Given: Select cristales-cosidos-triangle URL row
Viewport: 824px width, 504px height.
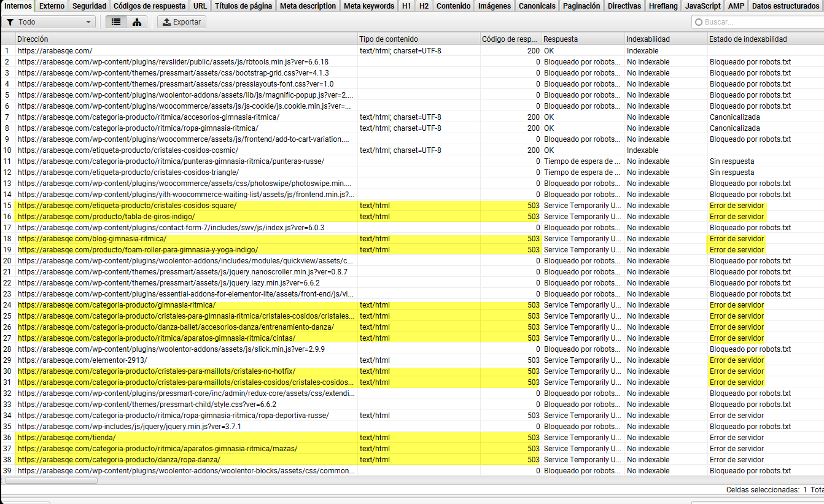Looking at the screenshot, I should (x=128, y=173).
